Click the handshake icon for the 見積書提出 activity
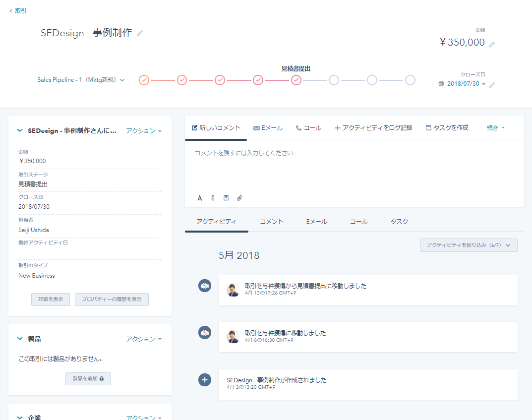Image resolution: width=532 pixels, height=420 pixels. pos(205,286)
